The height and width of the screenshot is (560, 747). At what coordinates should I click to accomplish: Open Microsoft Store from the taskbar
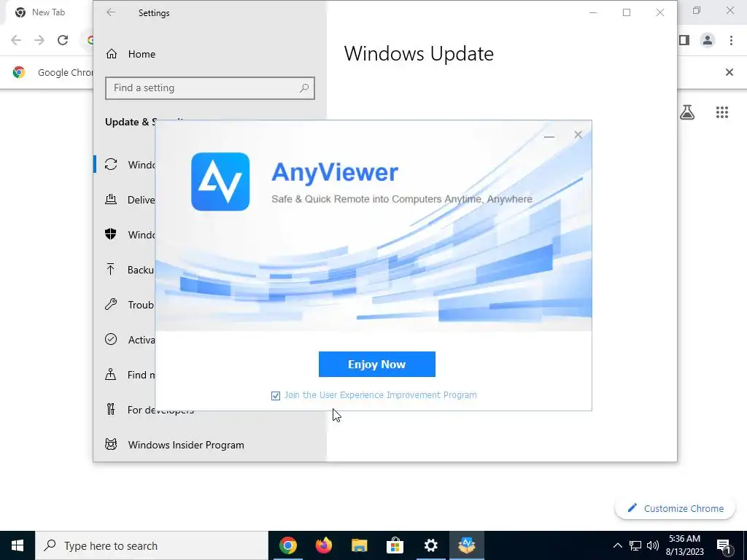395,545
